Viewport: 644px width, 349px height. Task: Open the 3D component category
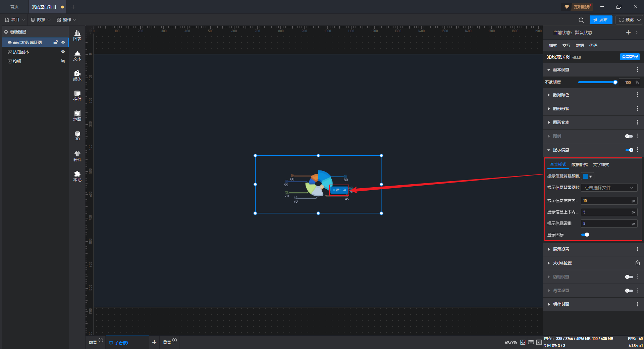[77, 136]
